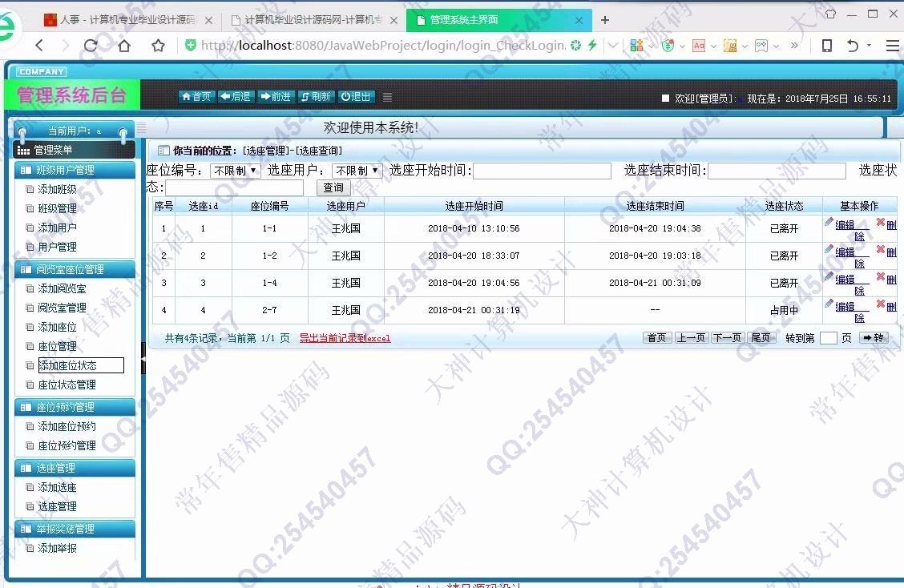904x588 pixels.
Task: Click the 退出 logout power button
Action: [x=356, y=97]
